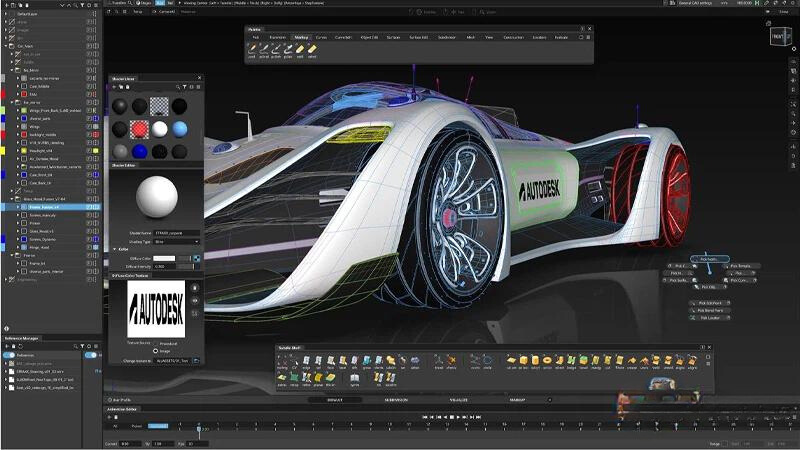Open dropdown arrow after MARKUP workflow tab
This screenshot has height=450, width=800.
point(549,400)
